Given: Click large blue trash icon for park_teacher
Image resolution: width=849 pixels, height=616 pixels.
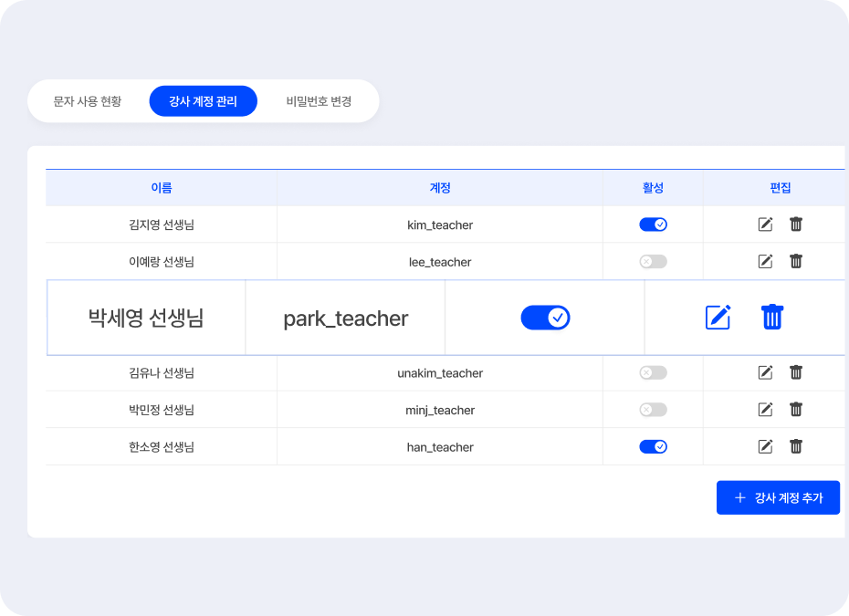Looking at the screenshot, I should [772, 318].
